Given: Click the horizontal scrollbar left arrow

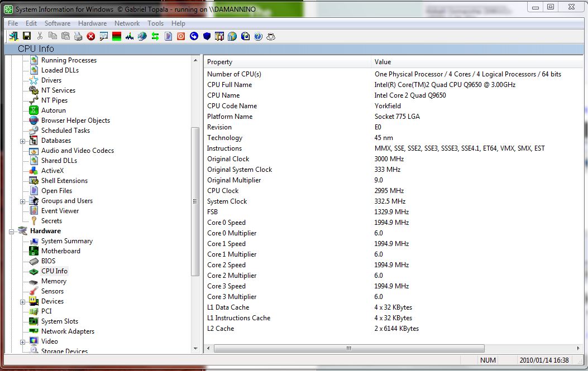Looking at the screenshot, I should pyautogui.click(x=208, y=348).
